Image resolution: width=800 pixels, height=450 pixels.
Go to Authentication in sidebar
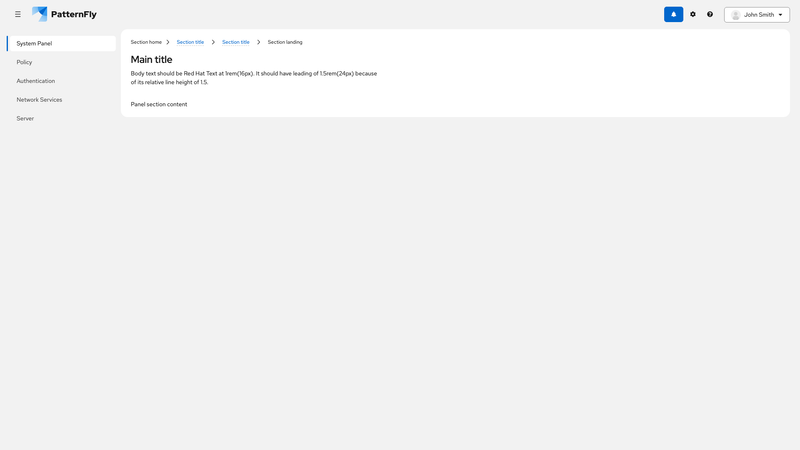coord(36,81)
